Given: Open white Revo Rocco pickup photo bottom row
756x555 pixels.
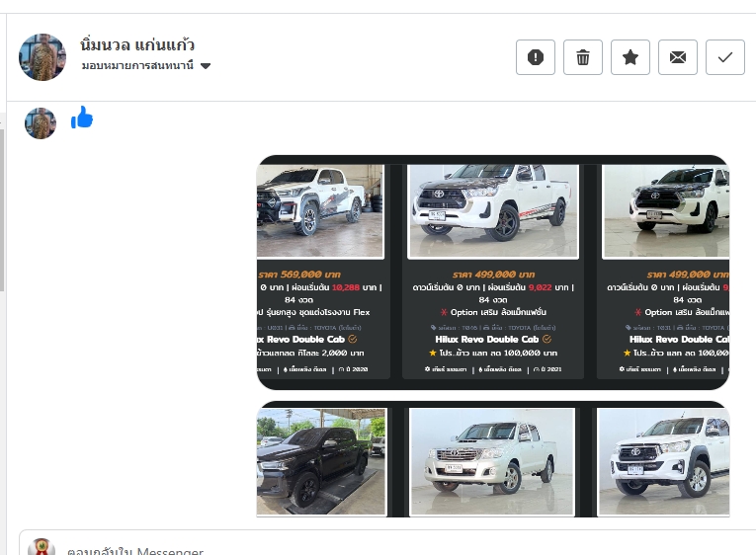Looking at the screenshot, I should coord(663,462).
